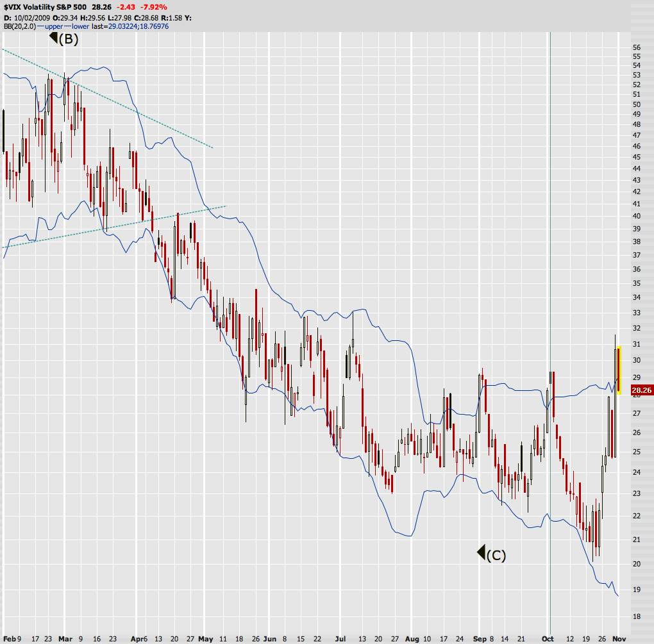Click the date 10/02/2009 in data row
The image size is (654, 644).
(31, 18)
